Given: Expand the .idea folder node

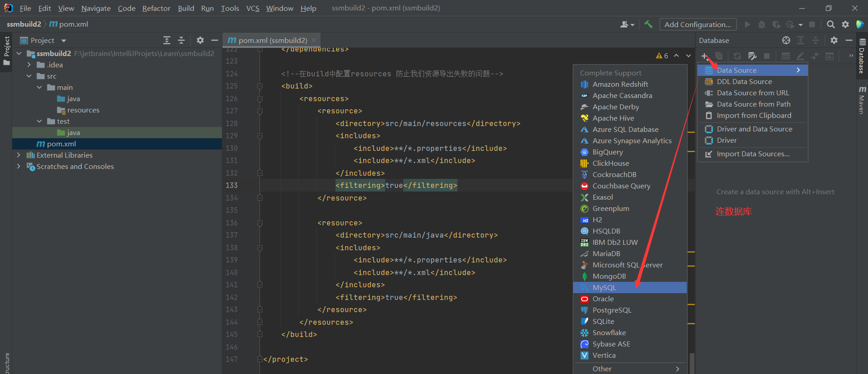Looking at the screenshot, I should [x=29, y=65].
